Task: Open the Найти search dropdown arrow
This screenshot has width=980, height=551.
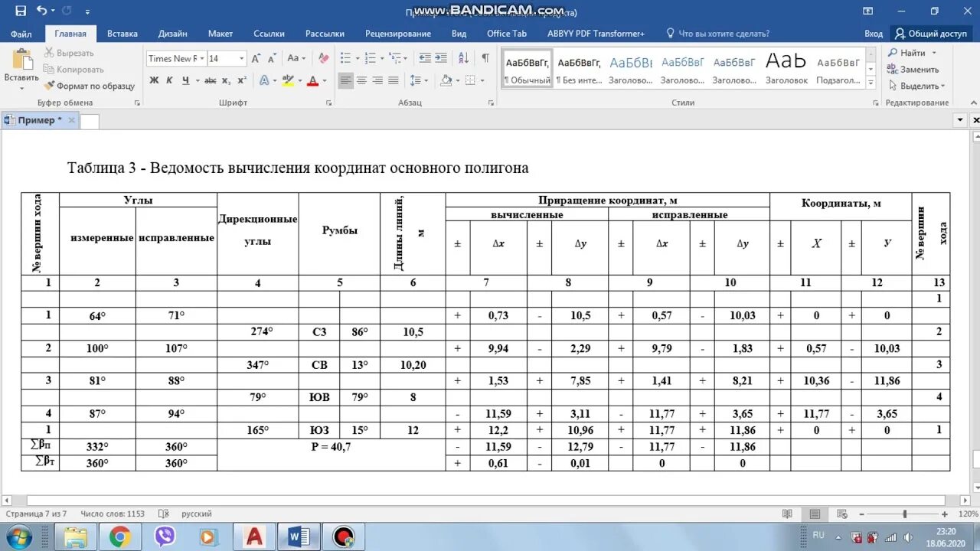Action: [x=933, y=53]
